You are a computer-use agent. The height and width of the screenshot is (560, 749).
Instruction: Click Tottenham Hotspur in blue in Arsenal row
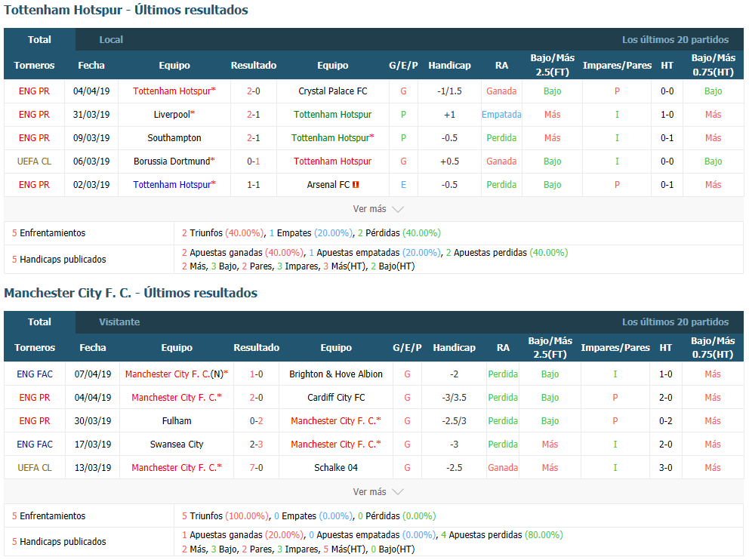174,185
